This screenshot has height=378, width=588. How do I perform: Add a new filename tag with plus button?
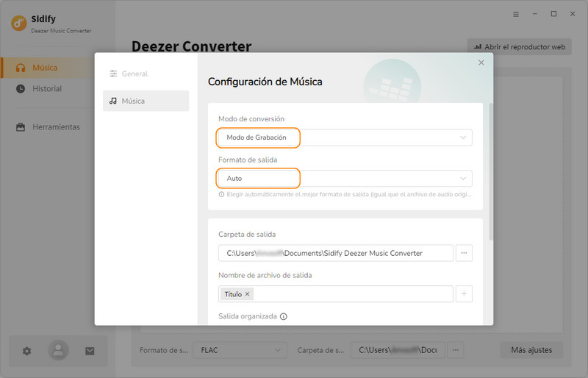[x=464, y=294]
